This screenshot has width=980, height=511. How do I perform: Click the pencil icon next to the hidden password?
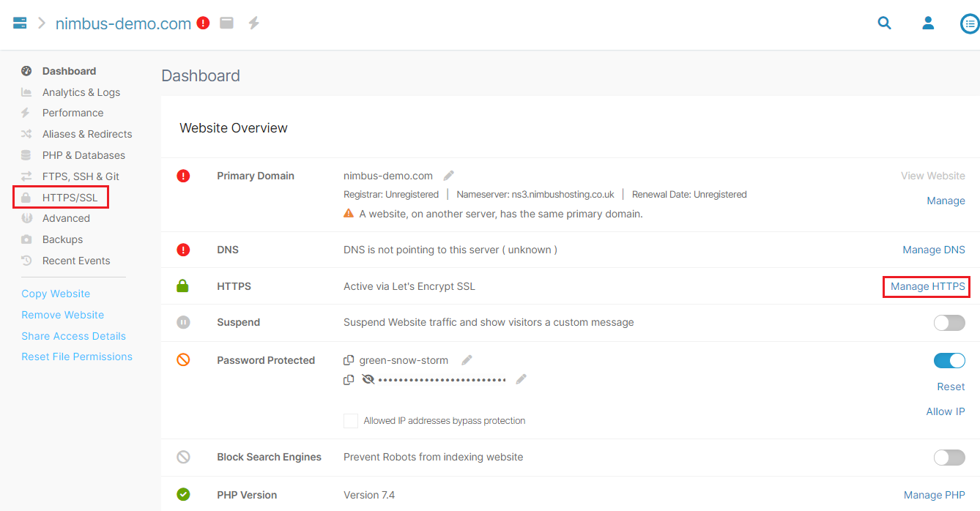click(x=521, y=379)
